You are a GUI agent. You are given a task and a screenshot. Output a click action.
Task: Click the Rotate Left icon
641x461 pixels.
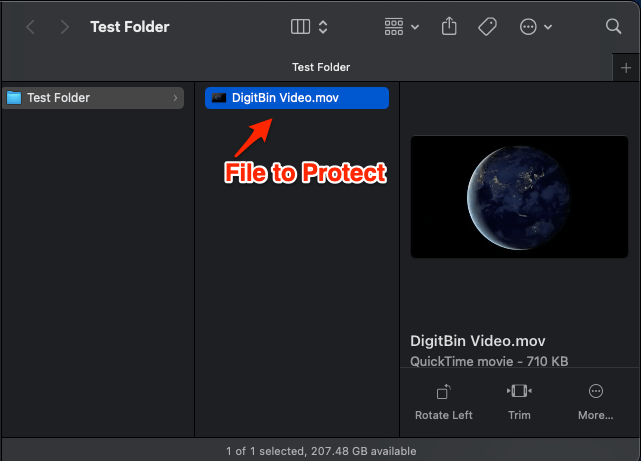[x=443, y=391]
